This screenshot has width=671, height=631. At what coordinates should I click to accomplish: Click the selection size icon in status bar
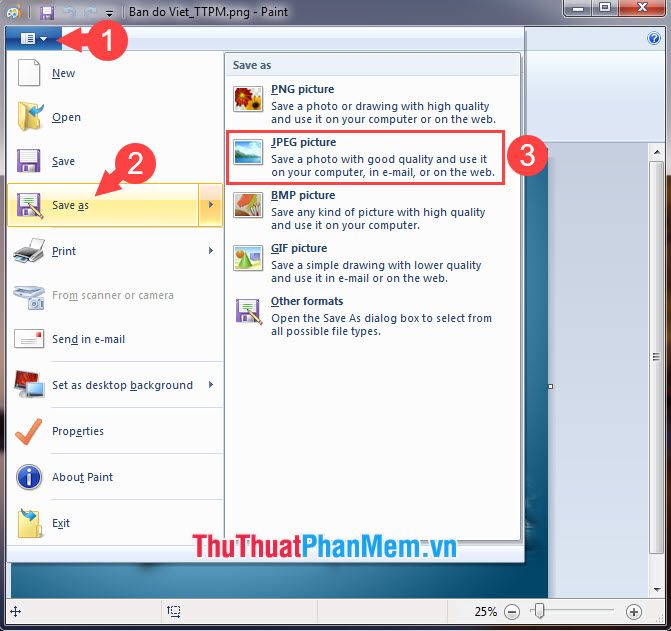click(173, 612)
